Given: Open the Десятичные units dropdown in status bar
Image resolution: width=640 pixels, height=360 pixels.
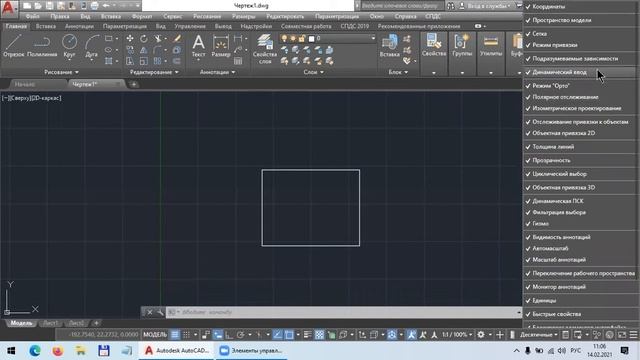Looking at the screenshot, I should tap(538, 335).
